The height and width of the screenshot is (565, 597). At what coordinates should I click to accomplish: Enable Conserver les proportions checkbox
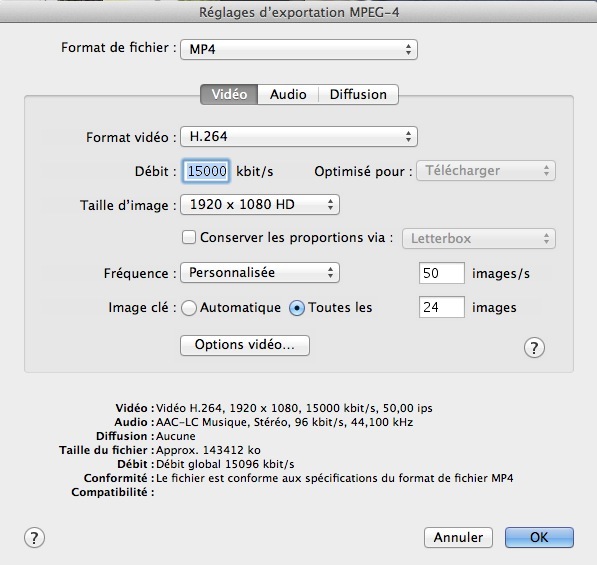pyautogui.click(x=188, y=237)
